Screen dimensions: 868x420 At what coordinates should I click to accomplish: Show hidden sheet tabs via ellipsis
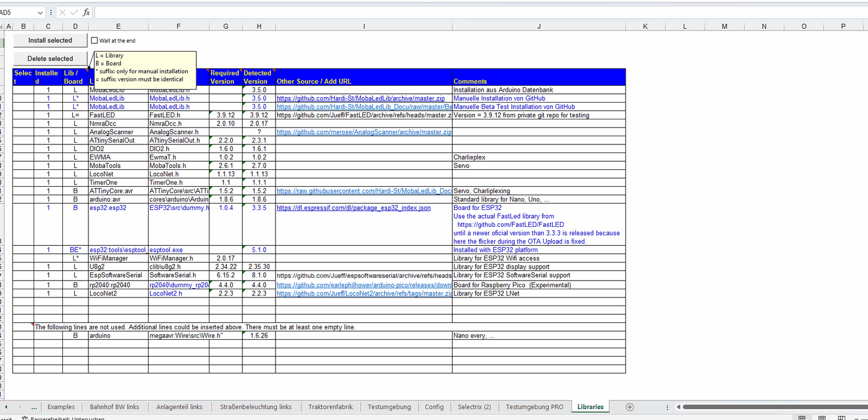pyautogui.click(x=34, y=407)
